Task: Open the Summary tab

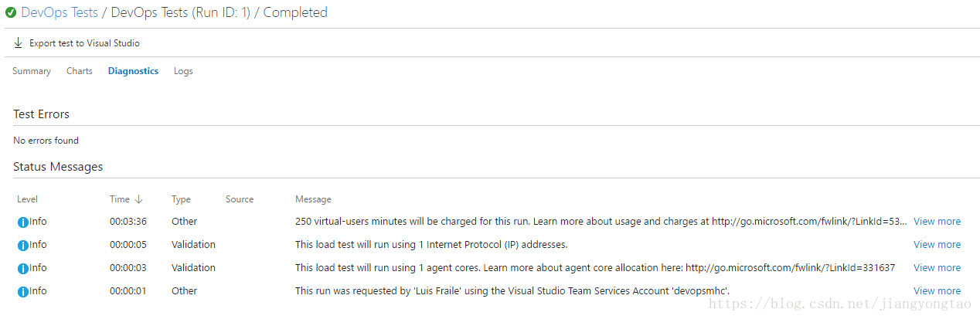Action: (x=32, y=71)
